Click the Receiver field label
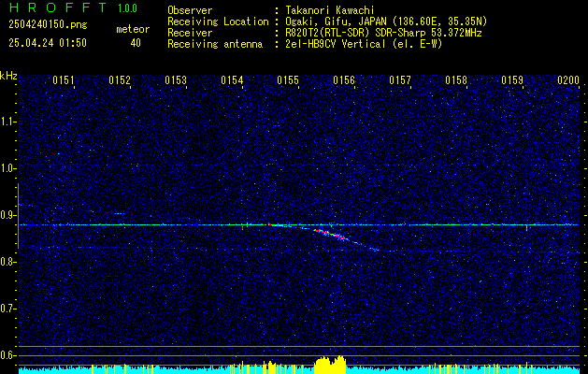This screenshot has height=374, width=588. (190, 33)
